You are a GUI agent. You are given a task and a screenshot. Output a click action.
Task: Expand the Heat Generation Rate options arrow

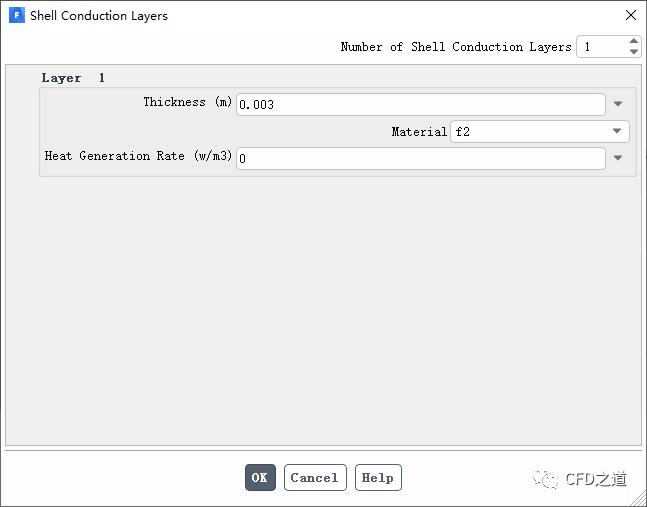pos(618,158)
